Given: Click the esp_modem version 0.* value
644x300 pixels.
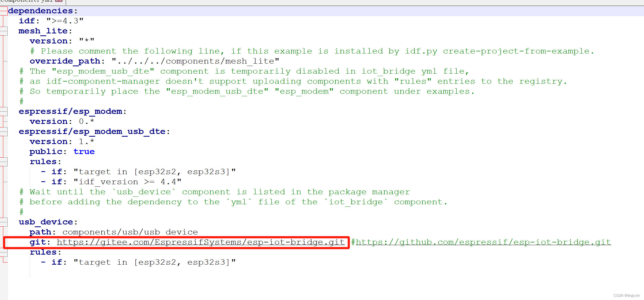Looking at the screenshot, I should tap(86, 121).
